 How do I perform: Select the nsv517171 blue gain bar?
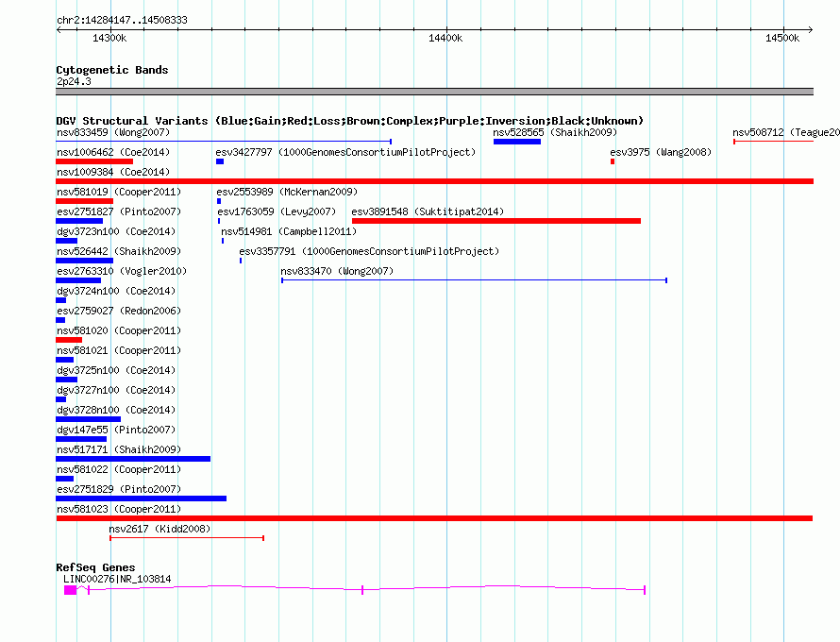133,459
